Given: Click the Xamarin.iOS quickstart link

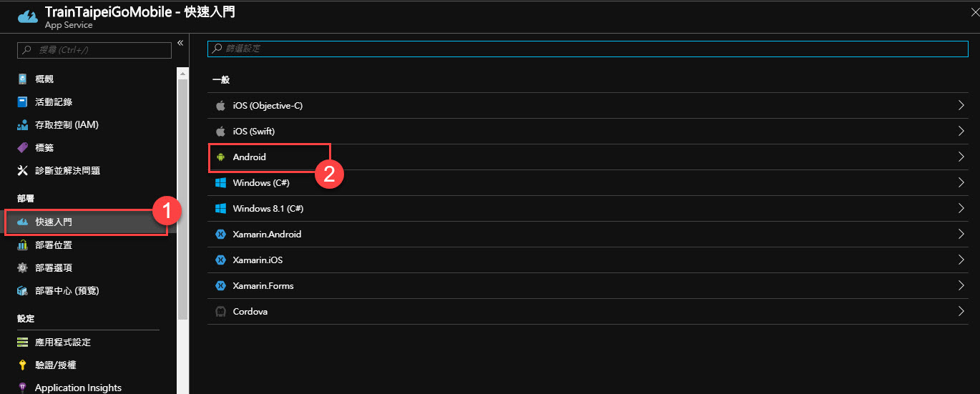Looking at the screenshot, I should (x=258, y=260).
